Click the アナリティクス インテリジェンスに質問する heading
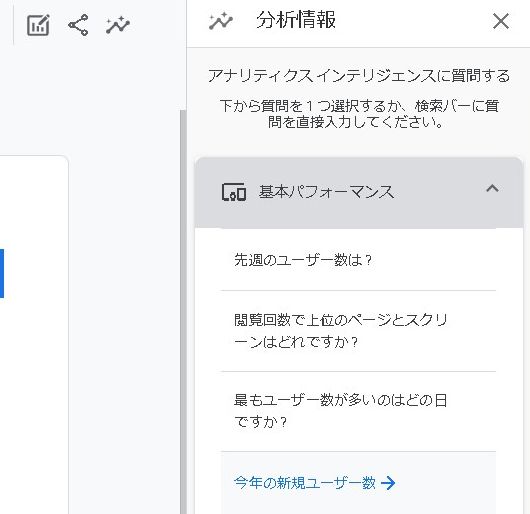The height and width of the screenshot is (514, 530). tap(359, 76)
